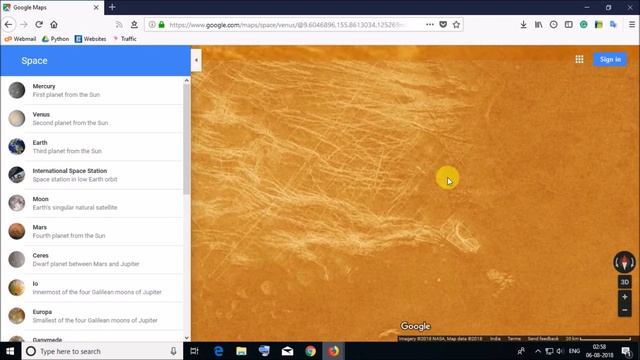Click the taskbar search box

102,351
